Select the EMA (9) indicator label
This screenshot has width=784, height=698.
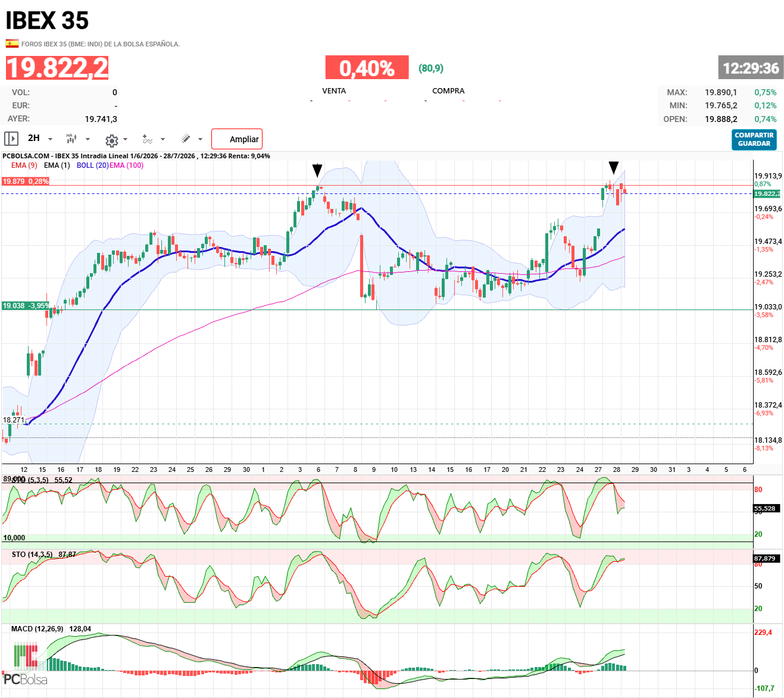tap(24, 165)
